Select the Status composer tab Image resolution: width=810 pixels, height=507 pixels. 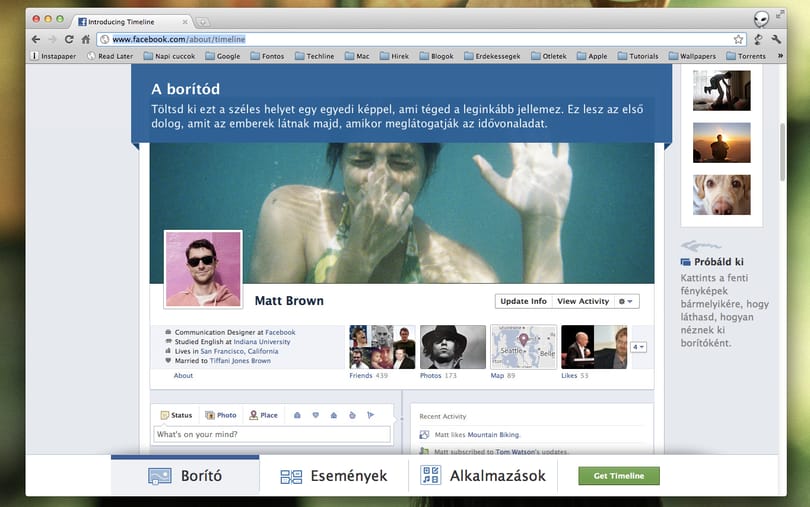pyautogui.click(x=176, y=415)
